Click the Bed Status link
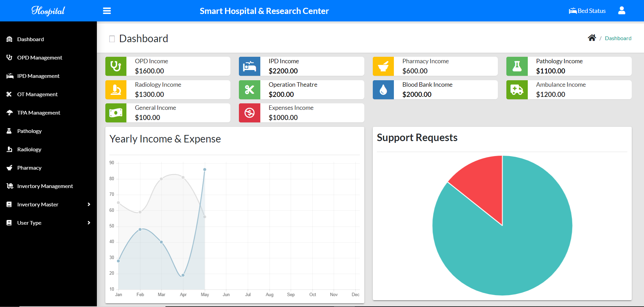Viewport: 644px width, 307px height. [x=587, y=11]
